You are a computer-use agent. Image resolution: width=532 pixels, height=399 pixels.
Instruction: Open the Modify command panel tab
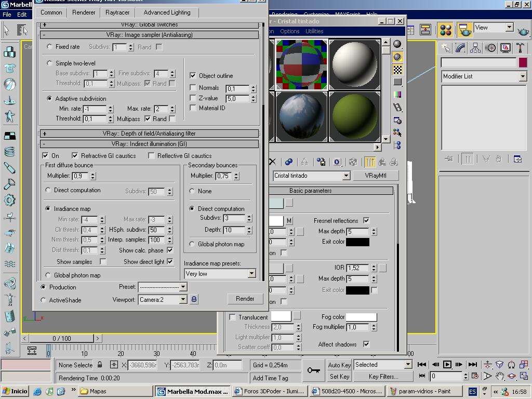[x=460, y=48]
